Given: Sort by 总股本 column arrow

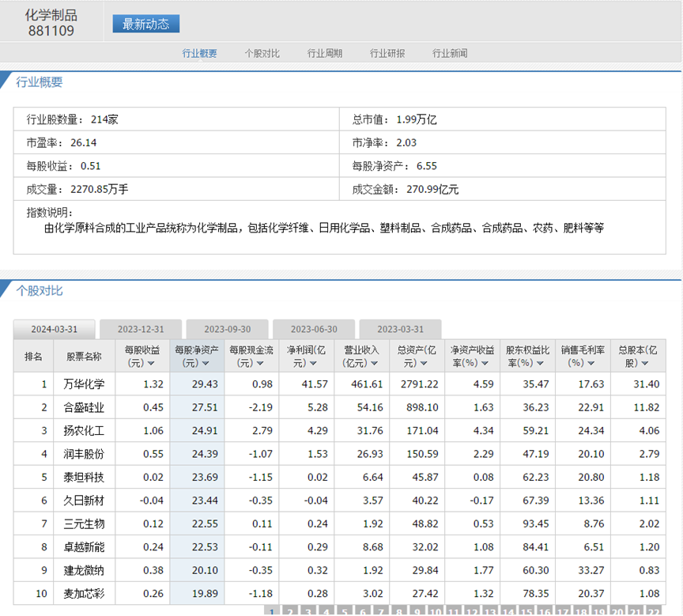Looking at the screenshot, I should tap(645, 363).
